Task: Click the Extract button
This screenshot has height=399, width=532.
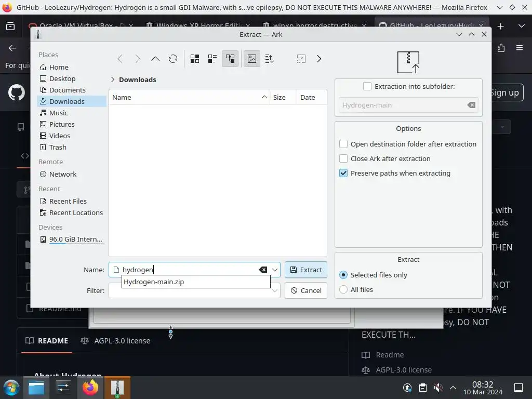Action: (306, 270)
